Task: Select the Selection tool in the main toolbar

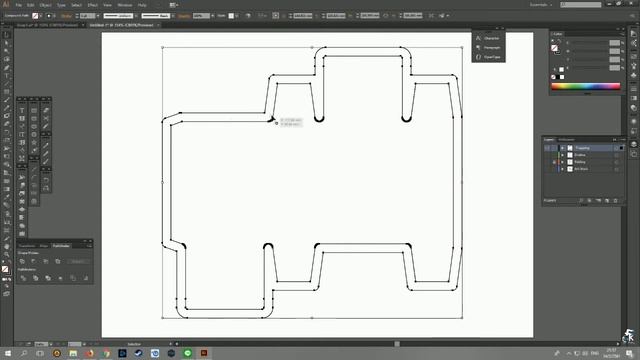Action: (7, 35)
